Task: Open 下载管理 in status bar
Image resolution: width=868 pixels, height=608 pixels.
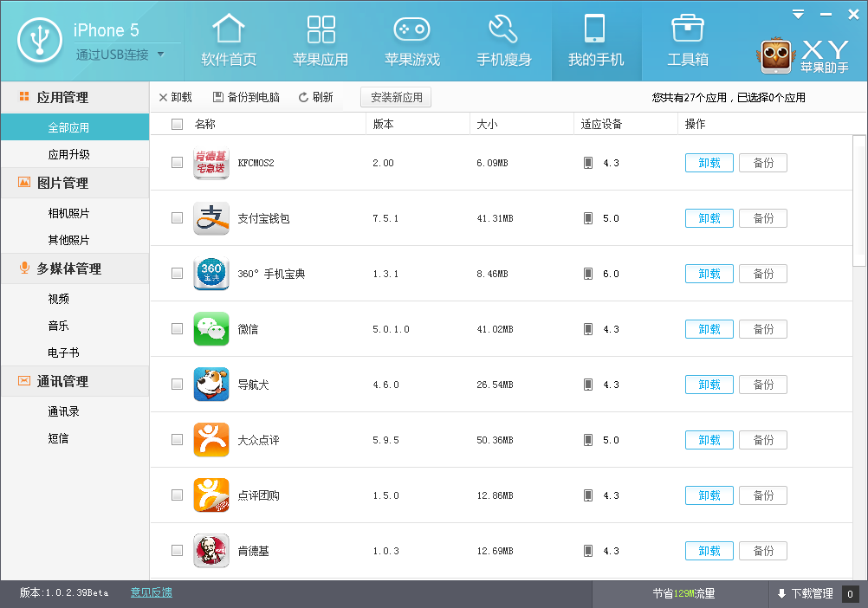Action: [x=812, y=593]
